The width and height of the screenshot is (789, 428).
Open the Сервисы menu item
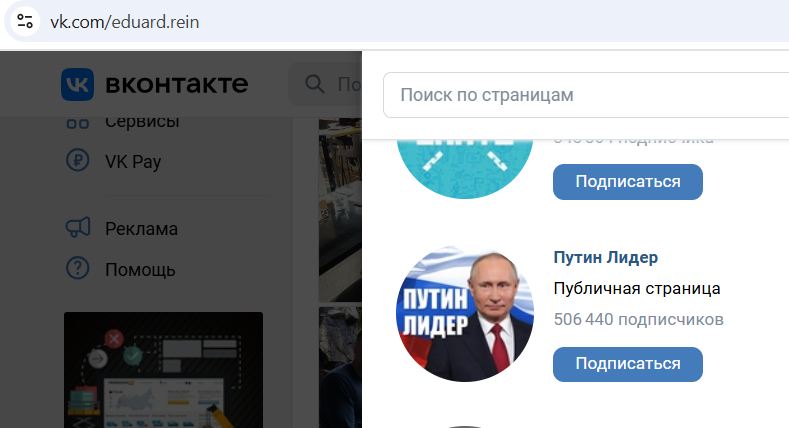(142, 123)
